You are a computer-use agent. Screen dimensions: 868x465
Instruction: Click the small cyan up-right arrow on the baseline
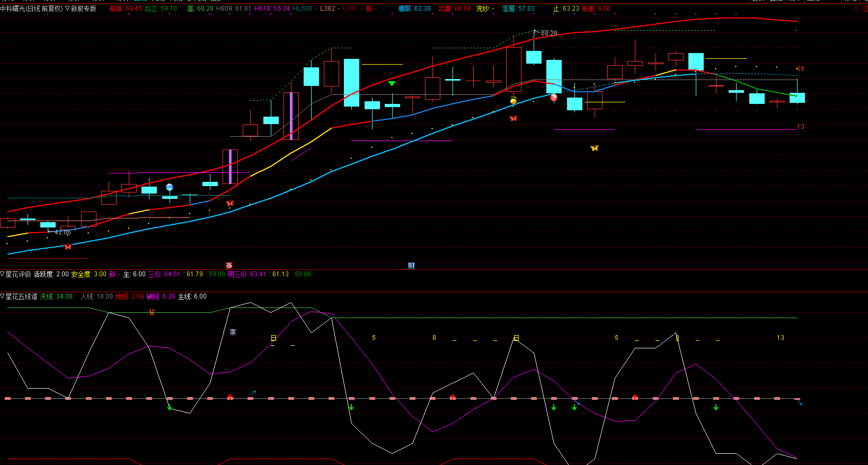point(253,393)
